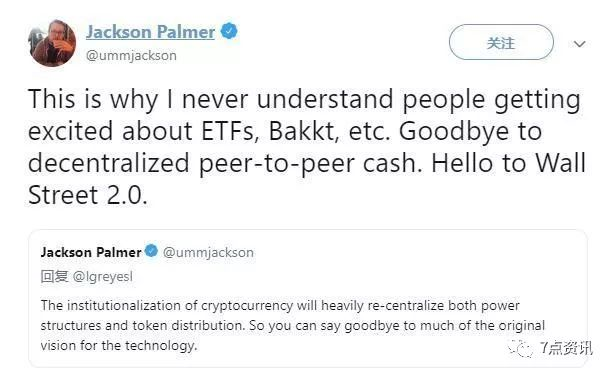The height and width of the screenshot is (375, 612).
Task: Expand the tweet options chevron dropdown
Action: [580, 44]
